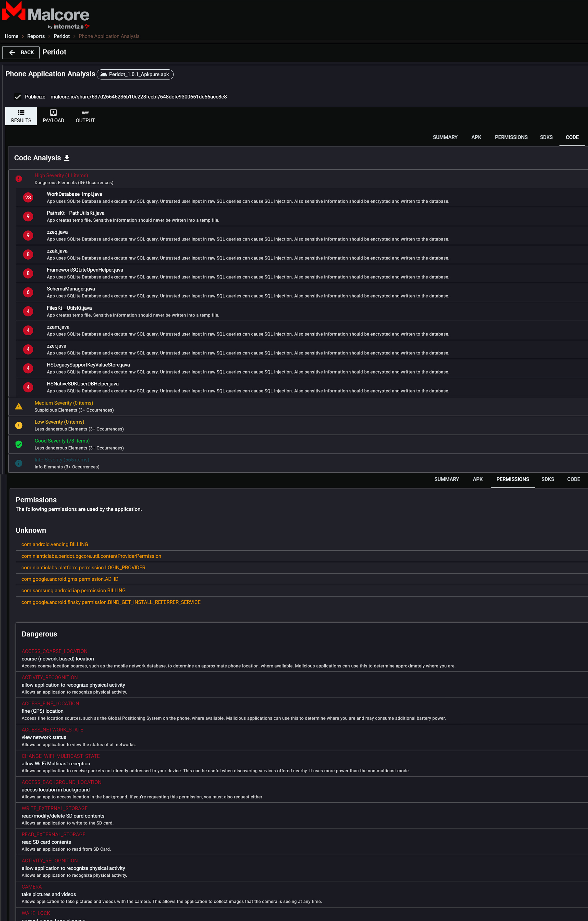Click the High Severity red alert icon

coord(19,179)
